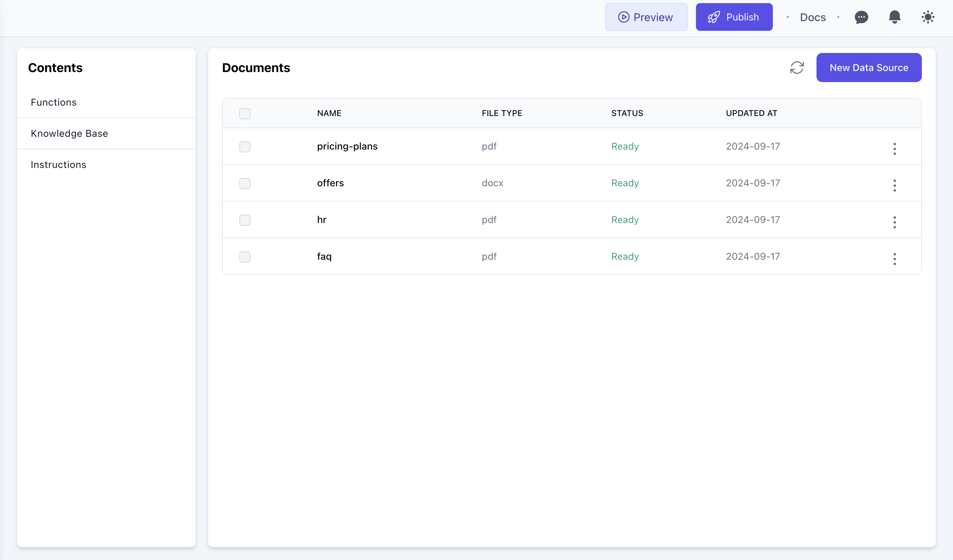Open the chat feedback bubble icon
Viewport: 953px width, 560px height.
pyautogui.click(x=862, y=17)
